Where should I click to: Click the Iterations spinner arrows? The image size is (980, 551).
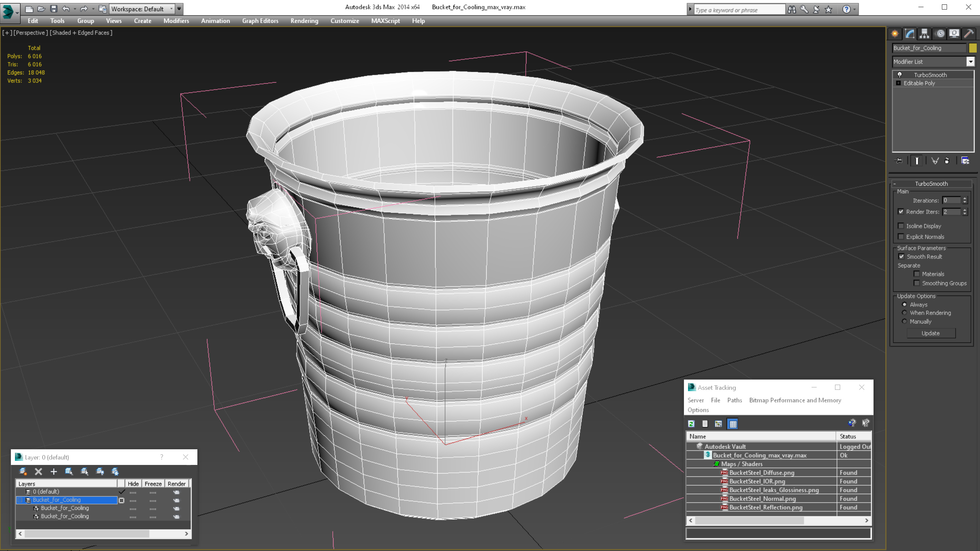[965, 200]
